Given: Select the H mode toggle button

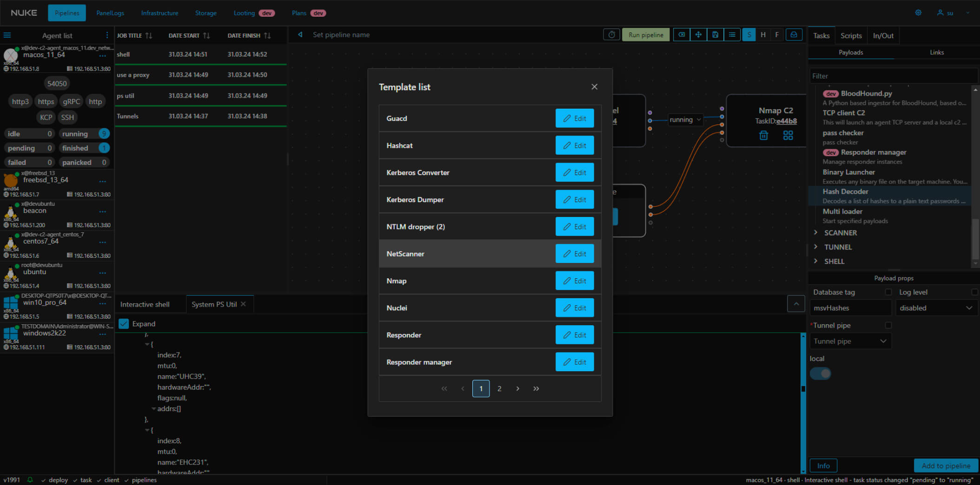Looking at the screenshot, I should (x=763, y=35).
